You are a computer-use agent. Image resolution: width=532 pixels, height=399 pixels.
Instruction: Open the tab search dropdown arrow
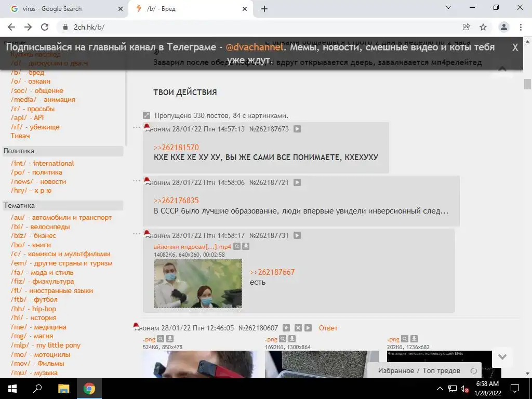point(448,7)
